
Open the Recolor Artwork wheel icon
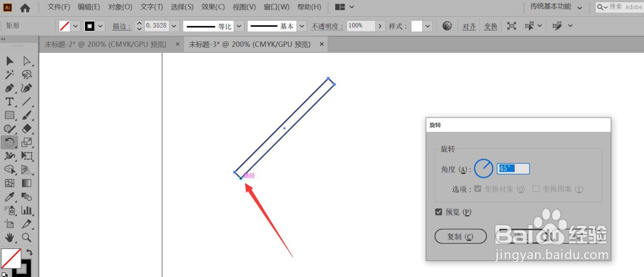coord(447,26)
